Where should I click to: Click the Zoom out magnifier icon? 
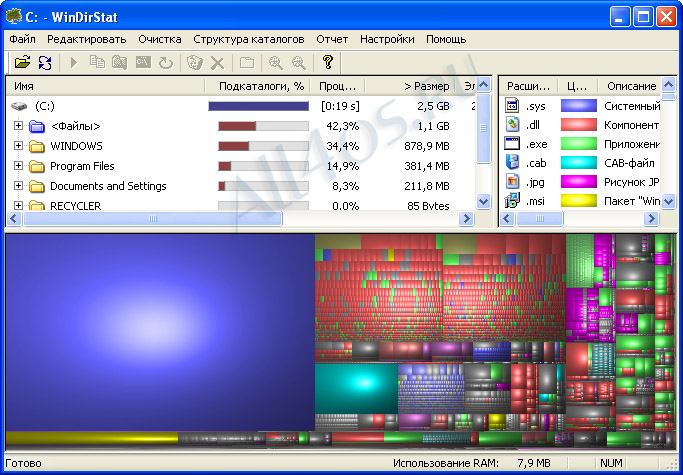(298, 63)
